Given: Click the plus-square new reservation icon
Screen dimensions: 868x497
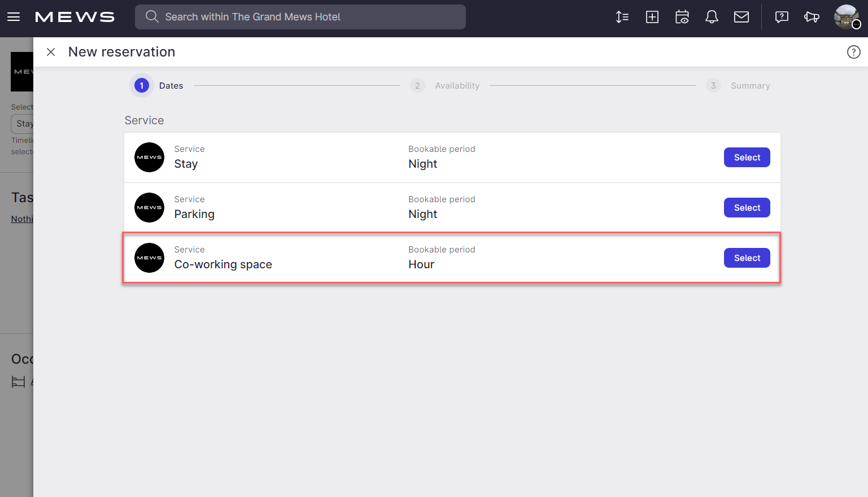Looking at the screenshot, I should tap(652, 17).
